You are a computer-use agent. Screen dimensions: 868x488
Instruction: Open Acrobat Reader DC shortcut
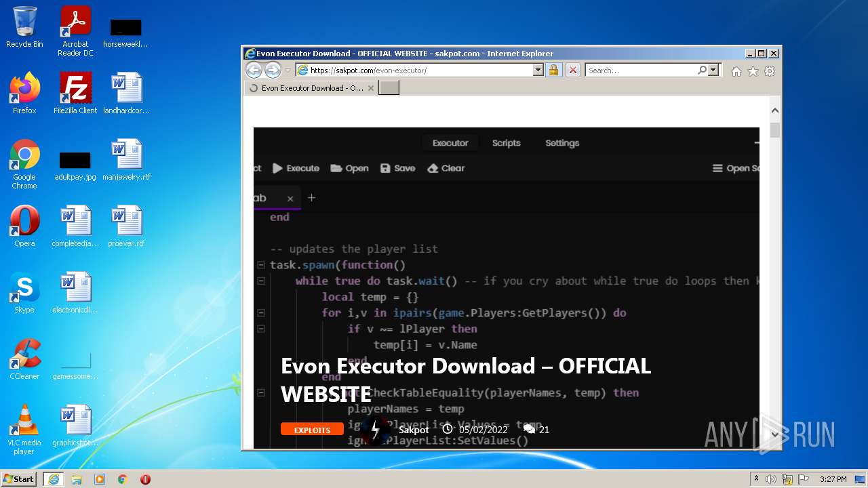click(x=75, y=31)
